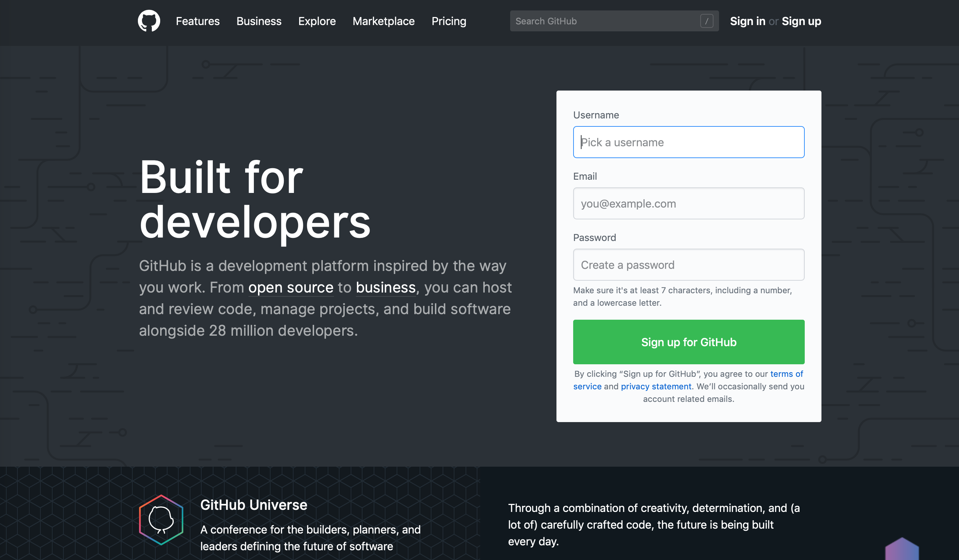Follow the open source link
Image resolution: width=959 pixels, height=560 pixels.
tap(291, 287)
